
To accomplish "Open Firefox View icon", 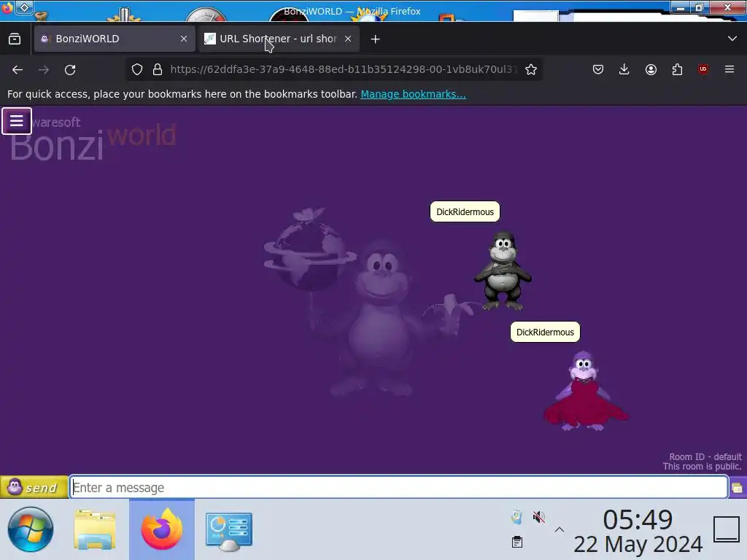I will click(15, 39).
